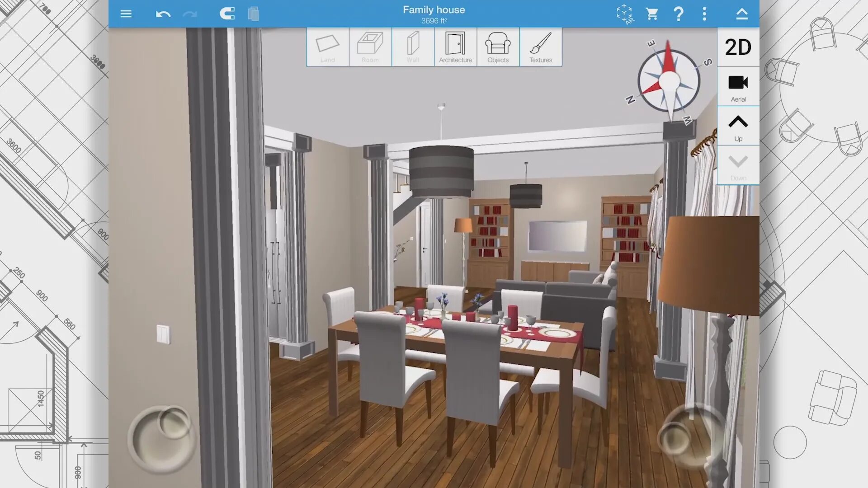Viewport: 868px width, 488px height.
Task: Select the Land tool
Action: [327, 47]
